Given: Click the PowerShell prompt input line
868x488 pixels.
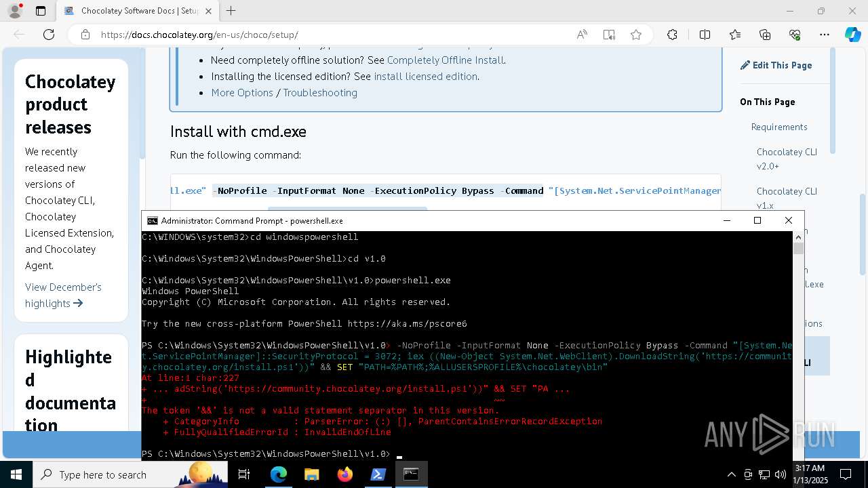Looking at the screenshot, I should [467, 453].
